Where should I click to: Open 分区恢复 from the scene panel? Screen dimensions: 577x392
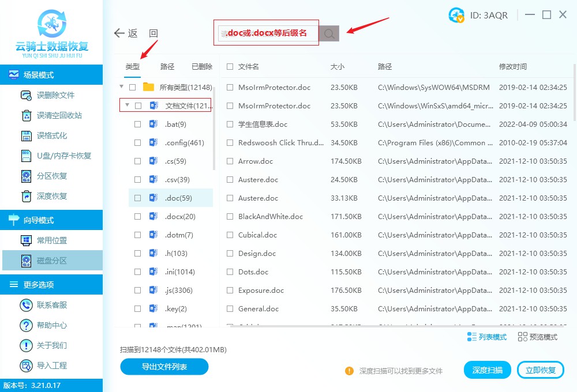(x=51, y=177)
